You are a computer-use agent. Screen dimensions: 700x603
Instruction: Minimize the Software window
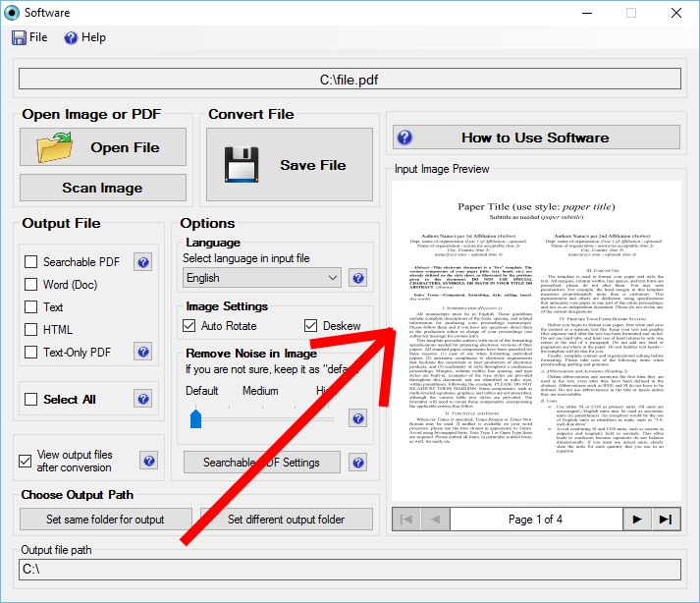(x=587, y=13)
